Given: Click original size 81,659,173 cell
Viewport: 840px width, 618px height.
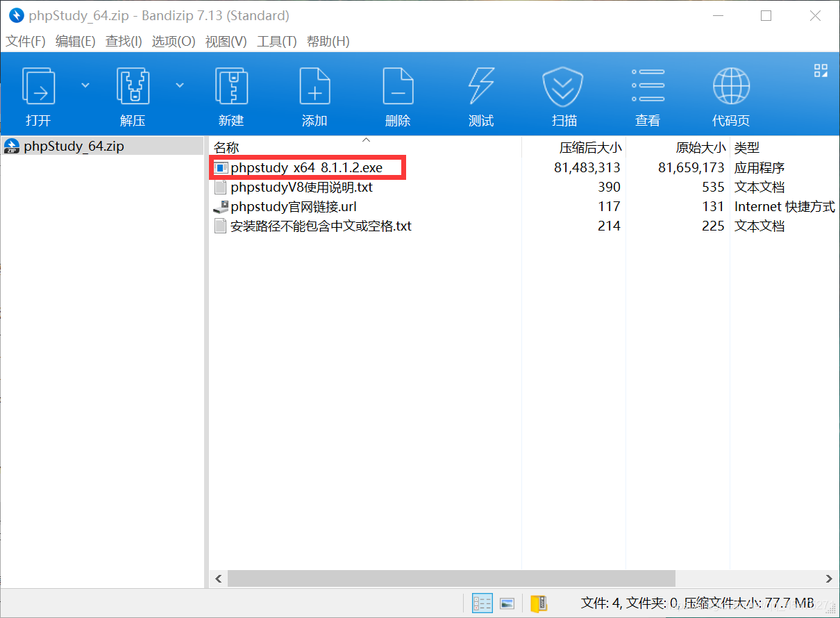Looking at the screenshot, I should (691, 167).
